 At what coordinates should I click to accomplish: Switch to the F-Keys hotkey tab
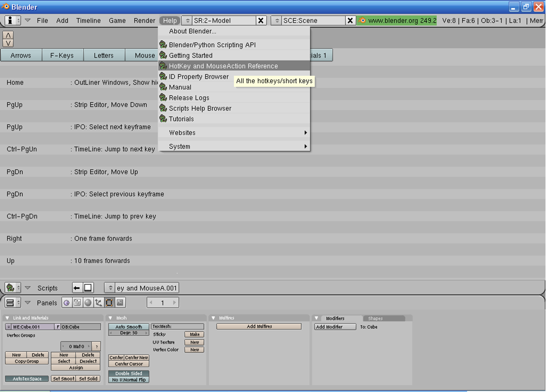click(62, 56)
